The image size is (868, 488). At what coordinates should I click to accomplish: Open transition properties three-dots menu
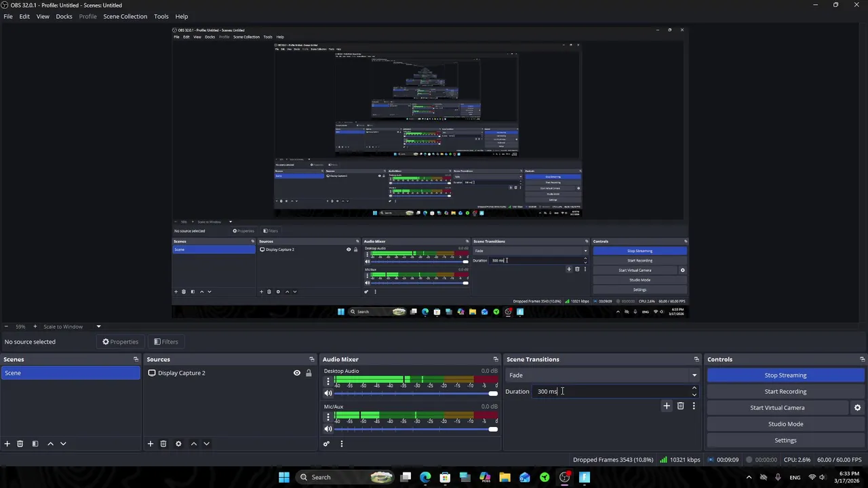tap(694, 406)
